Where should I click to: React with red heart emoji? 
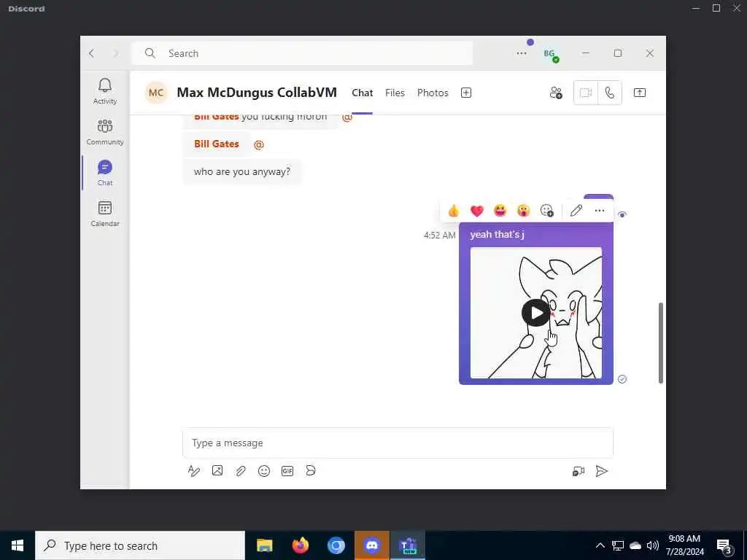pos(477,211)
